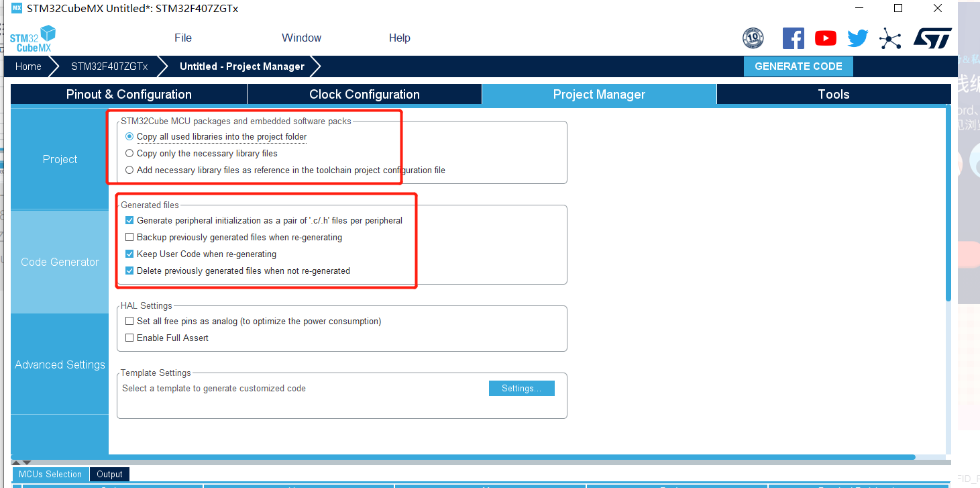Click the 'Generated files' group label
The image size is (980, 488).
pyautogui.click(x=150, y=205)
